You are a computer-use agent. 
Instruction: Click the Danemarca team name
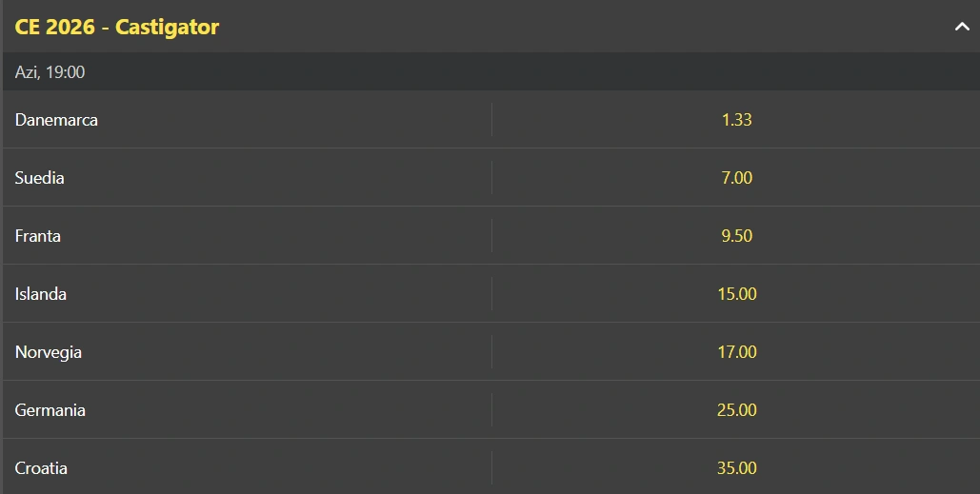(x=56, y=120)
